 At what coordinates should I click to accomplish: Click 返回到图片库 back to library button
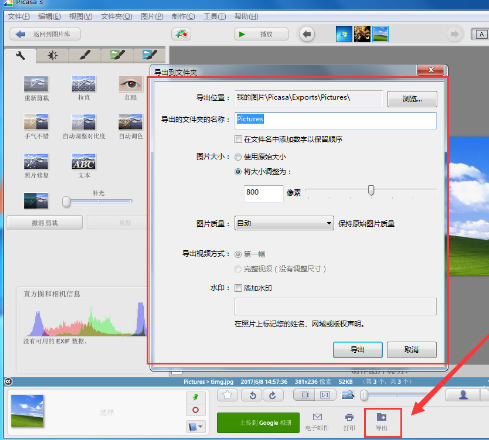tap(45, 34)
